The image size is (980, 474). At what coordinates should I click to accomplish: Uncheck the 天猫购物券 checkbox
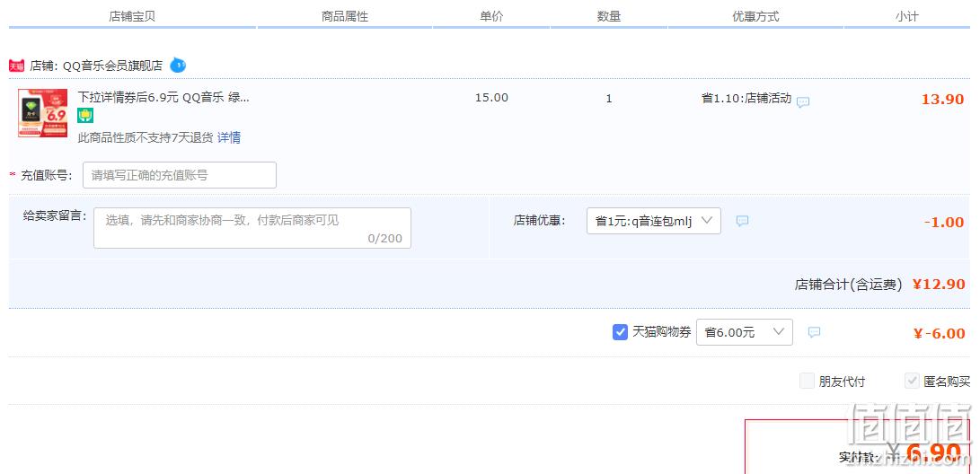pos(620,332)
